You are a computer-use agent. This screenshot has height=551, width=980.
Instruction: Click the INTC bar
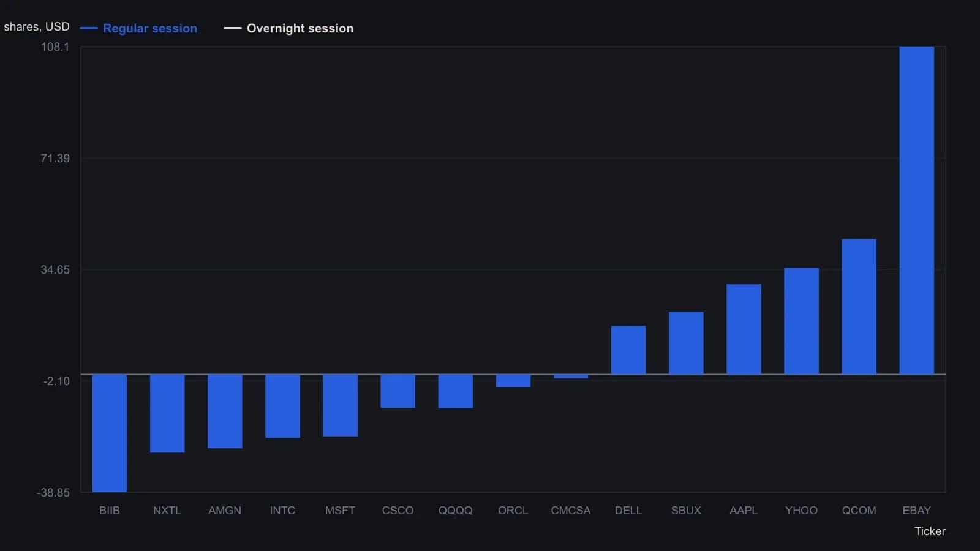(282, 406)
